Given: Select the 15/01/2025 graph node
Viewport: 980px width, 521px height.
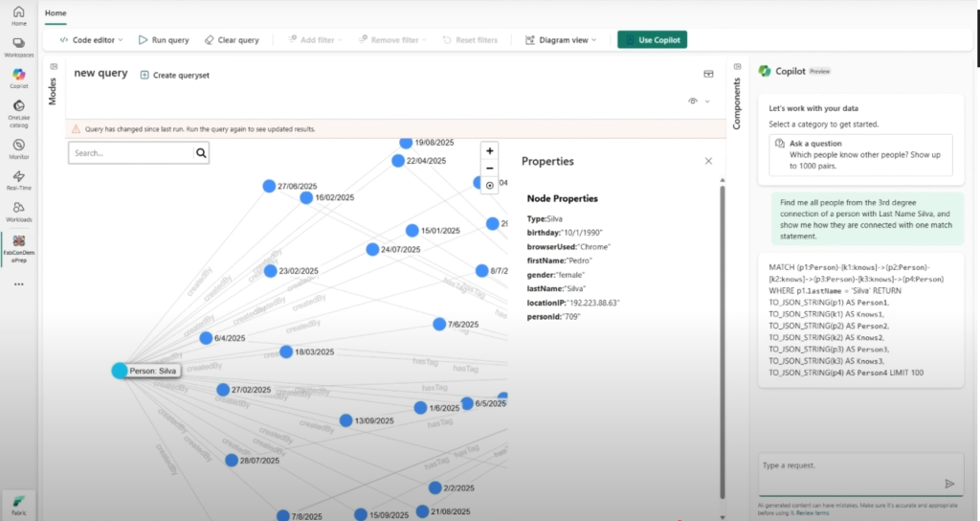Looking at the screenshot, I should [x=412, y=230].
